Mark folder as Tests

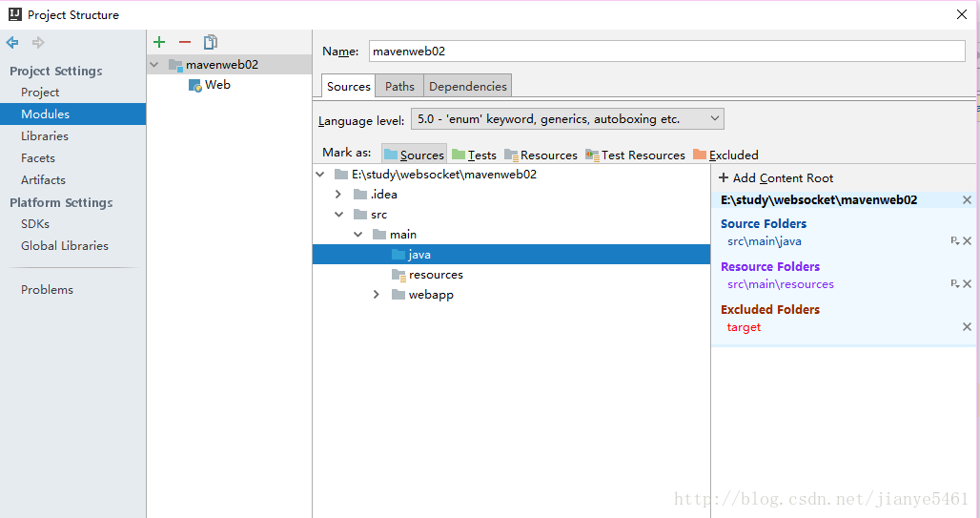coord(475,155)
